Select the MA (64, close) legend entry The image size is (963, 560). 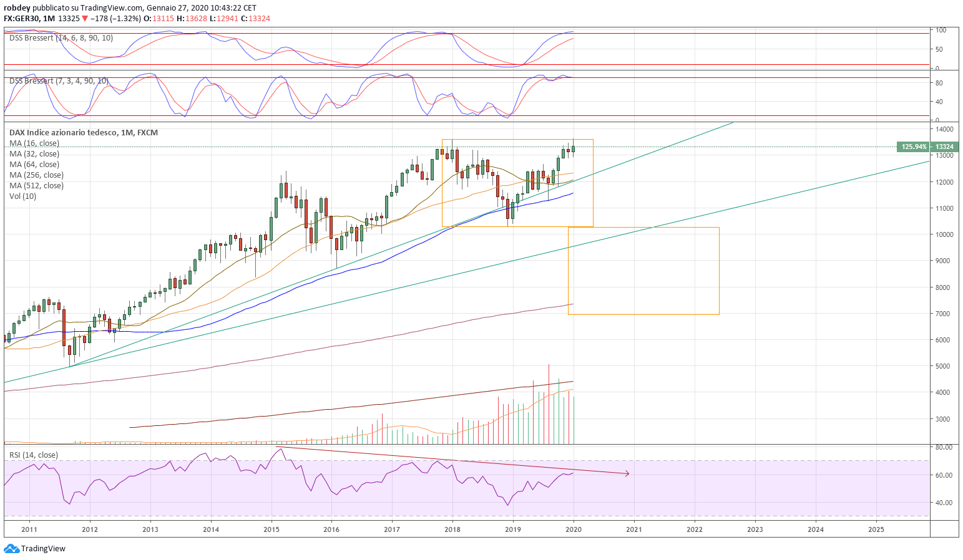34,165
